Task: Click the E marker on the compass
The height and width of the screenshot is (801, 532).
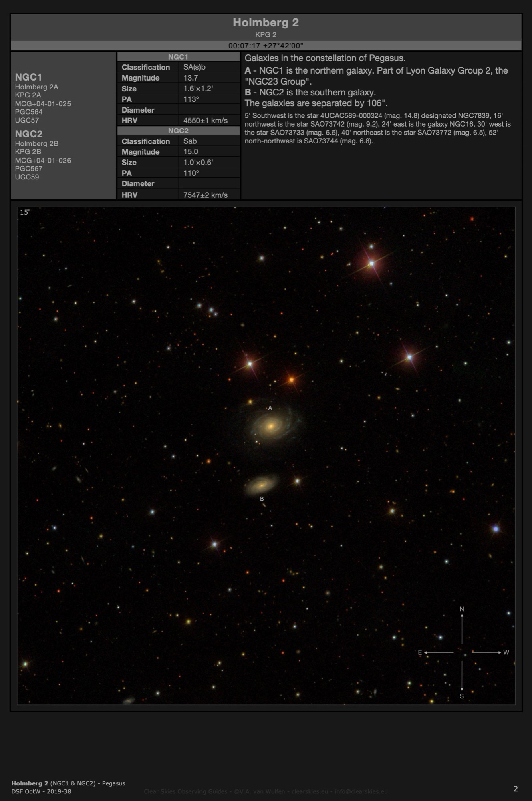Action: (420, 652)
